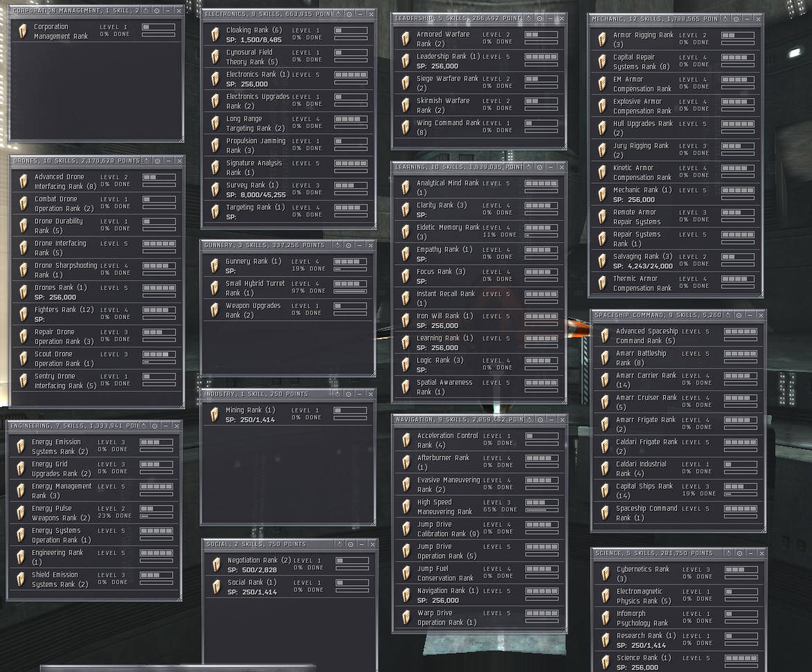Screen dimensions: 812x672
Task: Select the Electromagnetic Physics Rank (5) skill
Action: tap(679, 596)
